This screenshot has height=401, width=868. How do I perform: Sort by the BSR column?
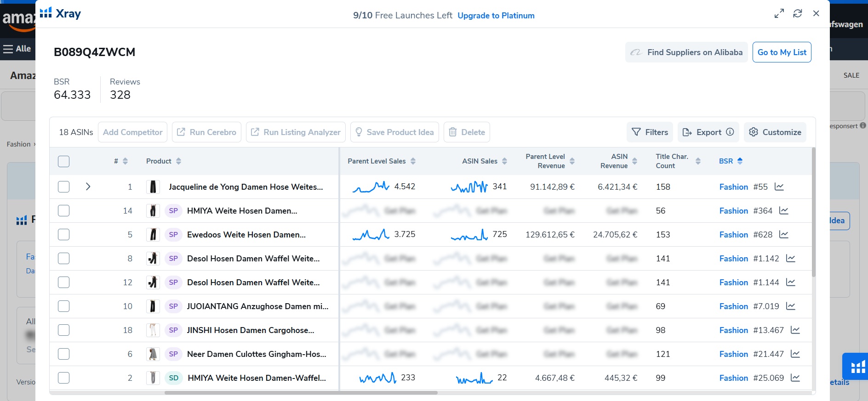pyautogui.click(x=740, y=161)
